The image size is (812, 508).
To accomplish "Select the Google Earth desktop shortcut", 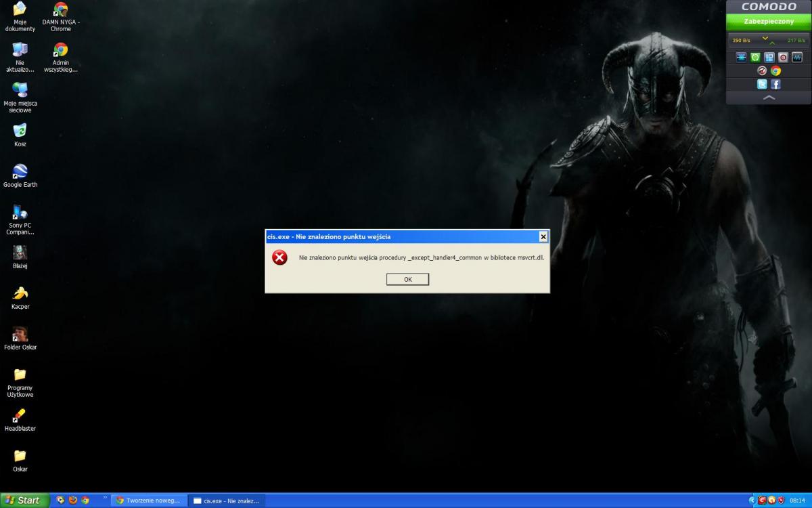I will coord(20,175).
